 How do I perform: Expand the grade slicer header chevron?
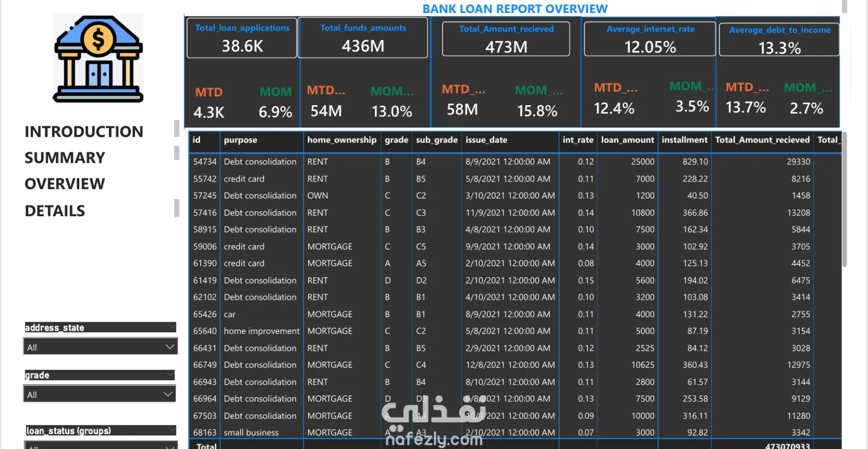pos(170,375)
